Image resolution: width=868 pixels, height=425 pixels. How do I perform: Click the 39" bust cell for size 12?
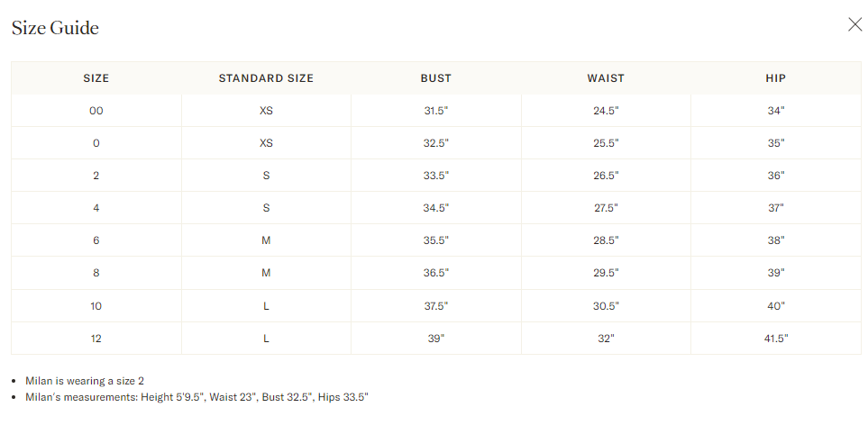click(436, 339)
